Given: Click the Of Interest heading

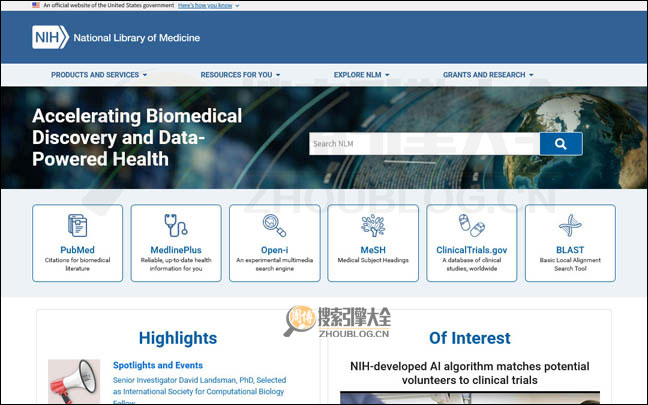Looking at the screenshot, I should coord(469,338).
